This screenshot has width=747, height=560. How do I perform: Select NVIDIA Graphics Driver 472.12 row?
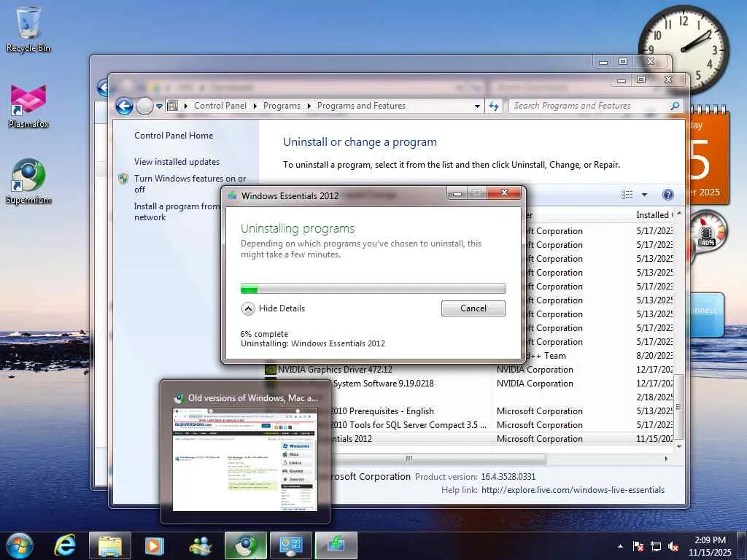click(468, 370)
